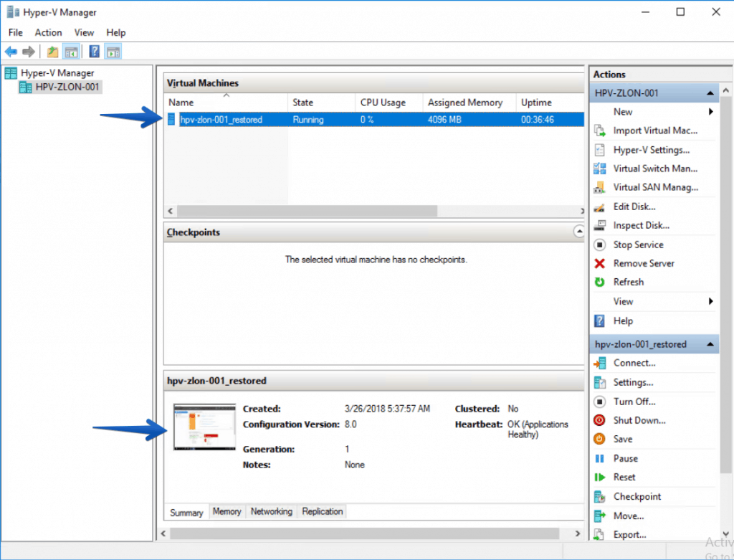Expand the New submenu arrow

pos(710,111)
